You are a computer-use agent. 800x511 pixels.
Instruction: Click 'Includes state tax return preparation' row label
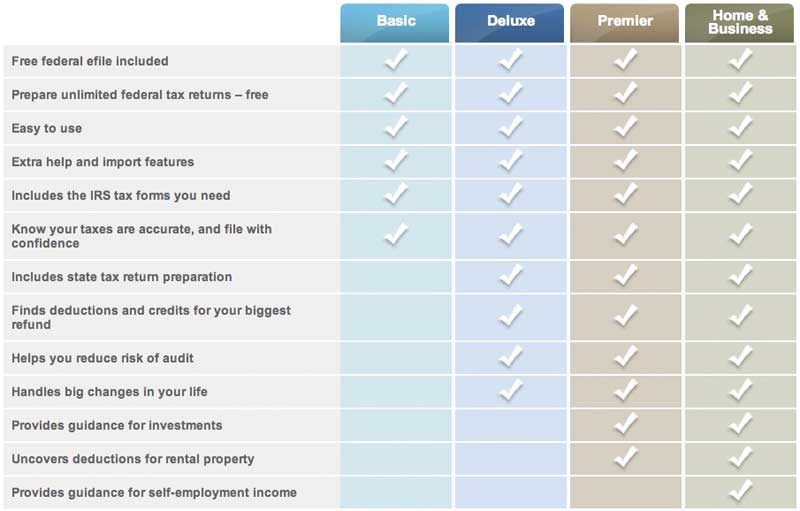click(x=121, y=277)
